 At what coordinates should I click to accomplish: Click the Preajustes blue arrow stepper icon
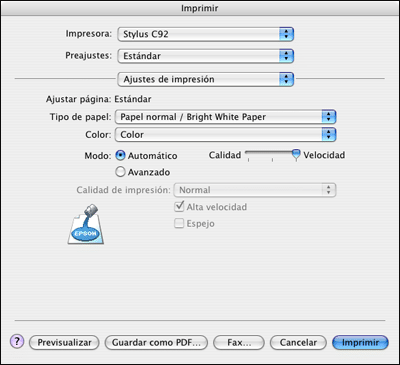[286, 56]
